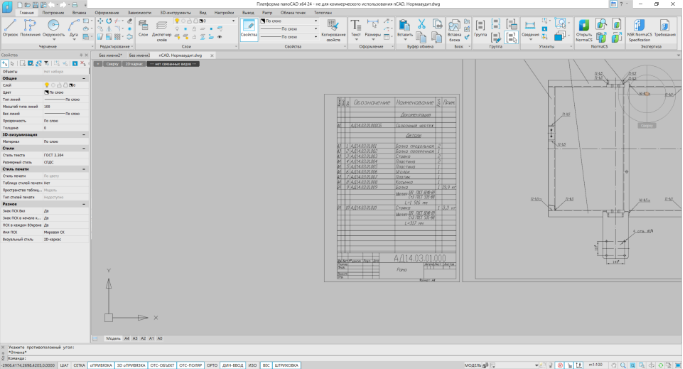
Task: Select the Отрезок line tool
Action: pos(10,28)
